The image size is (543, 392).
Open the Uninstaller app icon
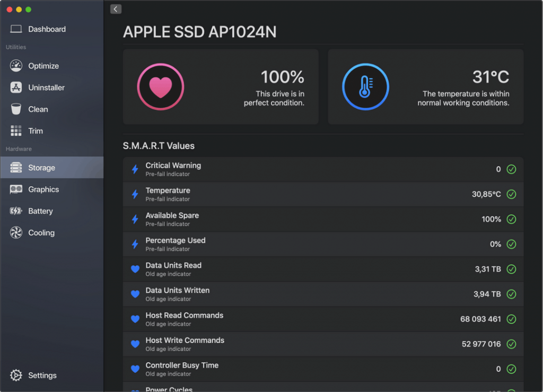pyautogui.click(x=16, y=88)
